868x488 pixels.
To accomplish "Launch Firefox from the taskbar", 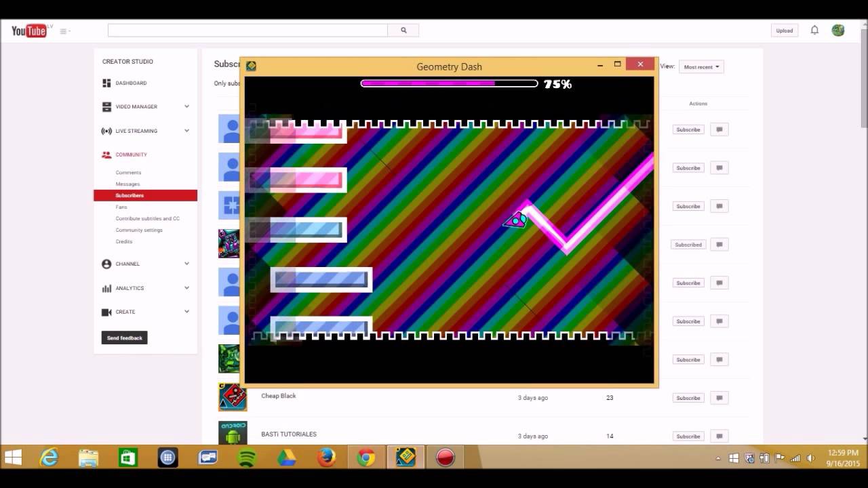I will coord(326,458).
